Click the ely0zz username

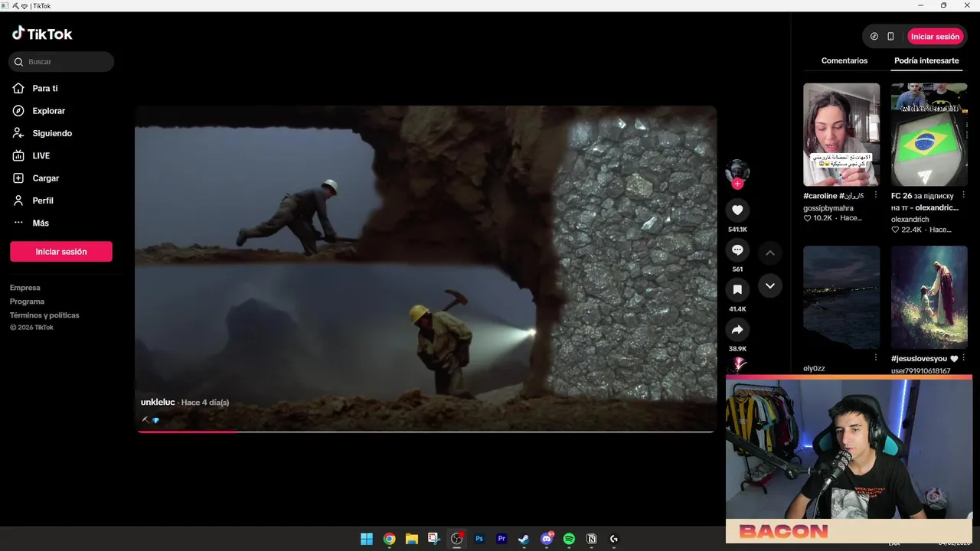click(814, 368)
